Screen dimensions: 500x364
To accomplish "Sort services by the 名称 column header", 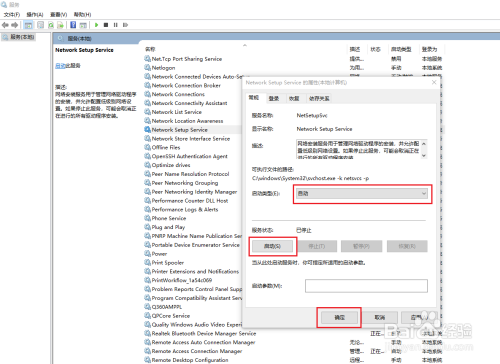I will [x=150, y=49].
